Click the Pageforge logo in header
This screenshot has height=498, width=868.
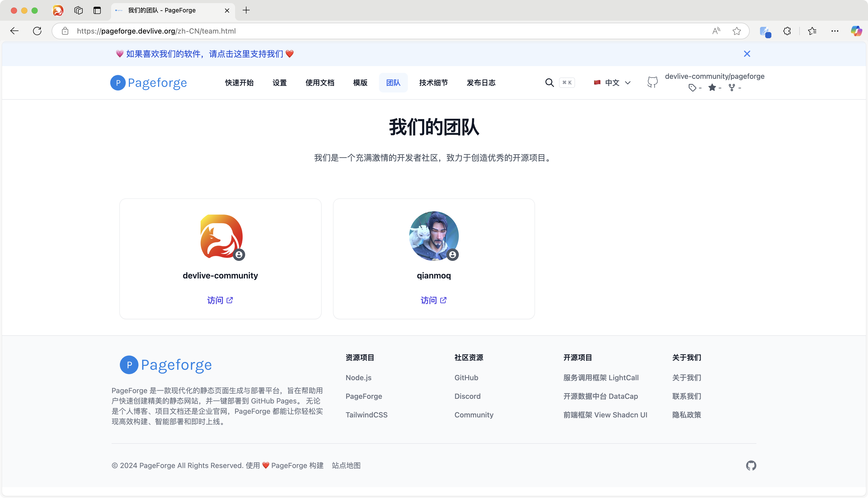coord(149,83)
